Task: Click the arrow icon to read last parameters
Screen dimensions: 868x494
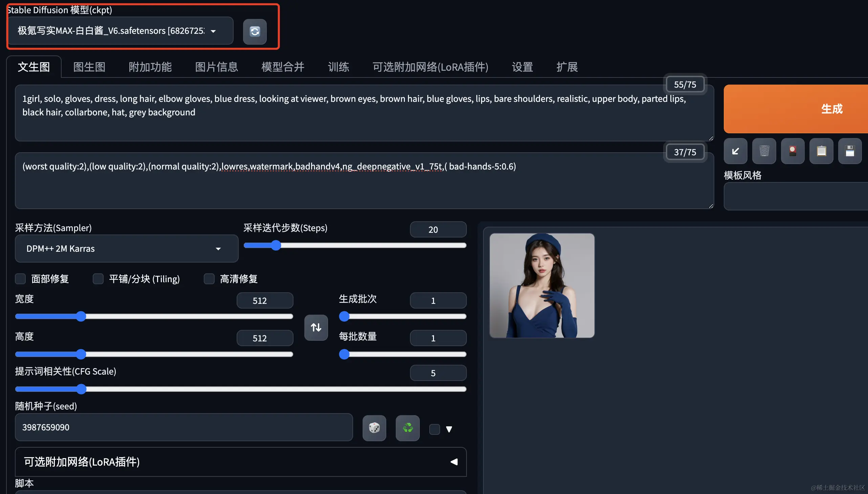Action: [735, 151]
